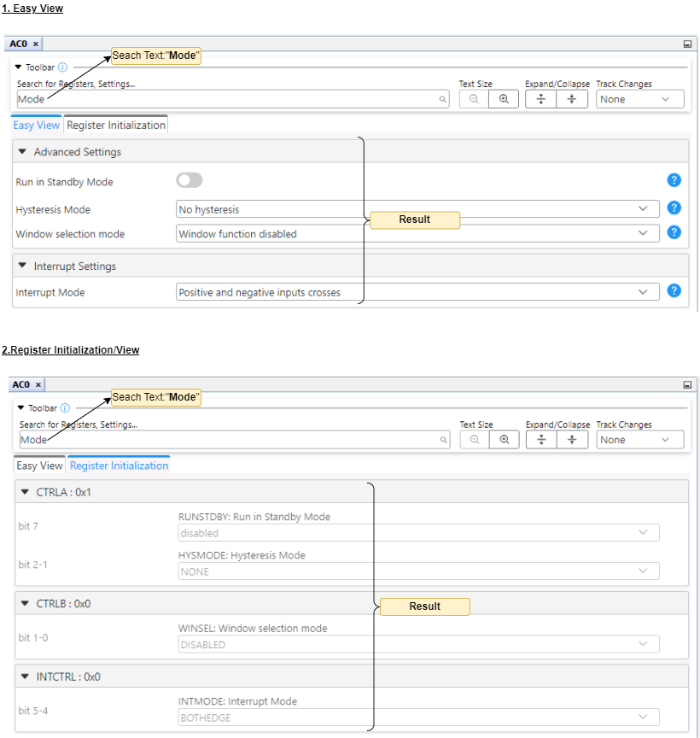
Task: Click the search field in the top panel
Action: [x=230, y=99]
